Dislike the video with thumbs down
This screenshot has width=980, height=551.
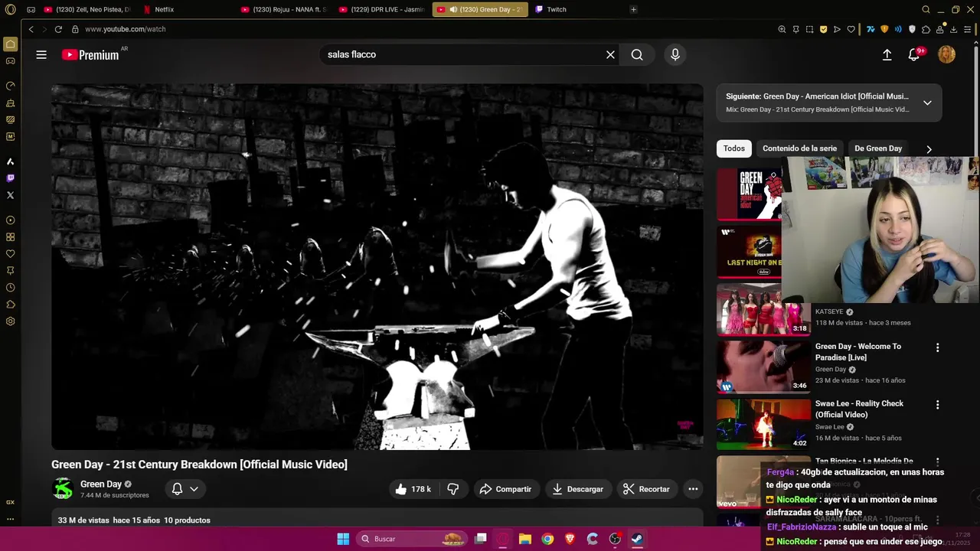coord(452,489)
